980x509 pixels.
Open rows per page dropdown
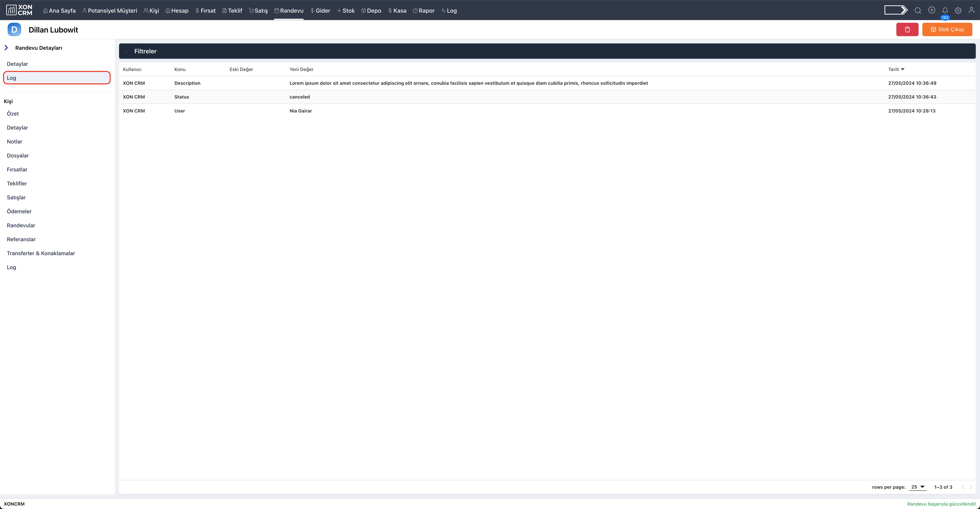click(918, 487)
